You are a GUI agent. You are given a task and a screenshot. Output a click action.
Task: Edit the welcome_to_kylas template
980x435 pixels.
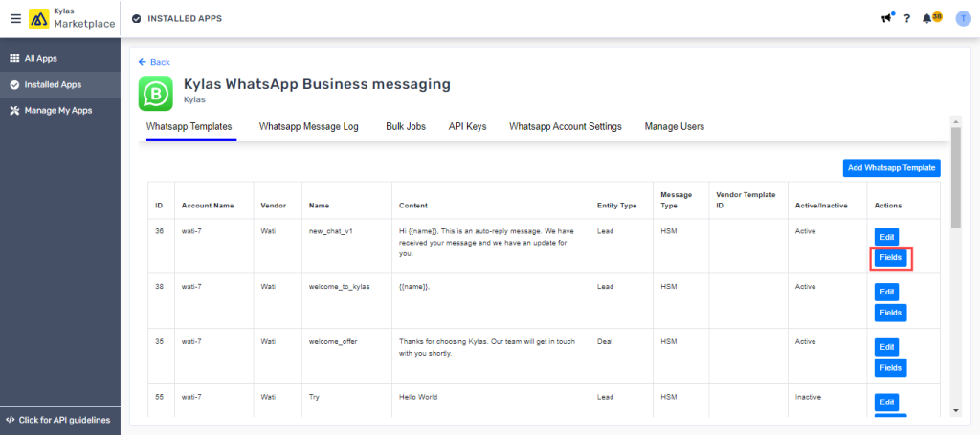click(886, 293)
